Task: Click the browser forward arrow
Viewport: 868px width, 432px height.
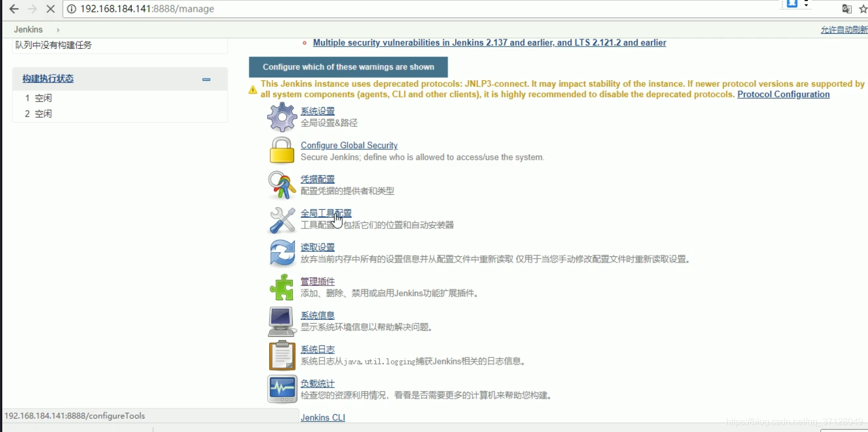Action: (31, 9)
